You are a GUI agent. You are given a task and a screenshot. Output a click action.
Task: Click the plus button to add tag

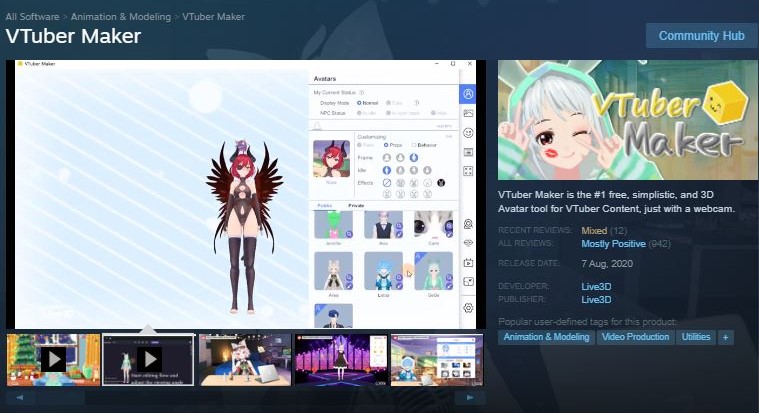(x=725, y=337)
